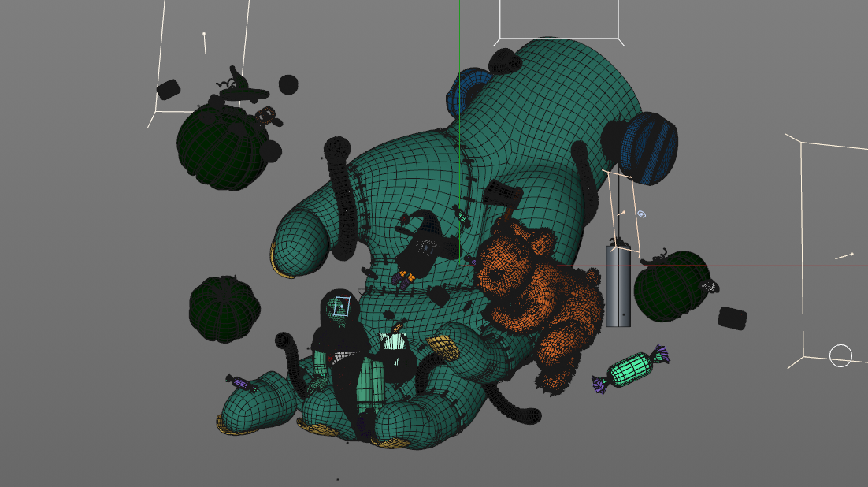Image resolution: width=868 pixels, height=487 pixels.
Task: Select the lone pumpkin left of the sitting character
Action: (224, 309)
